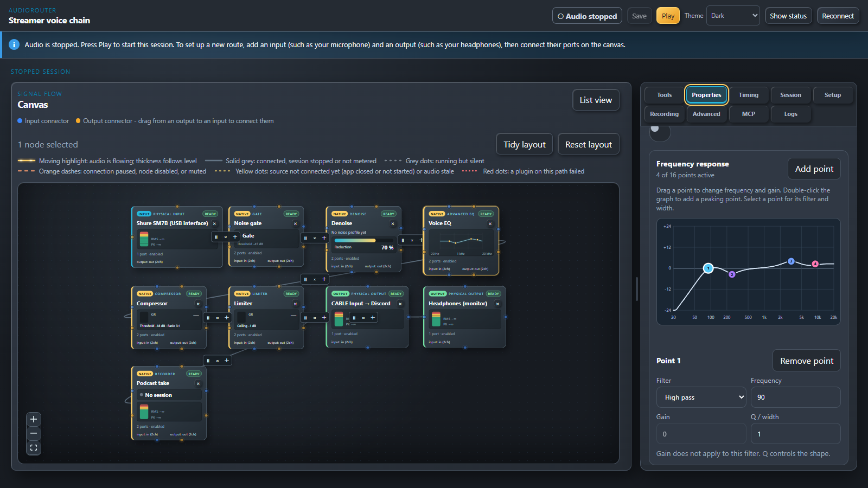Viewport: 868px width, 488px height.
Task: Click the info icon in the banner
Action: tap(15, 44)
